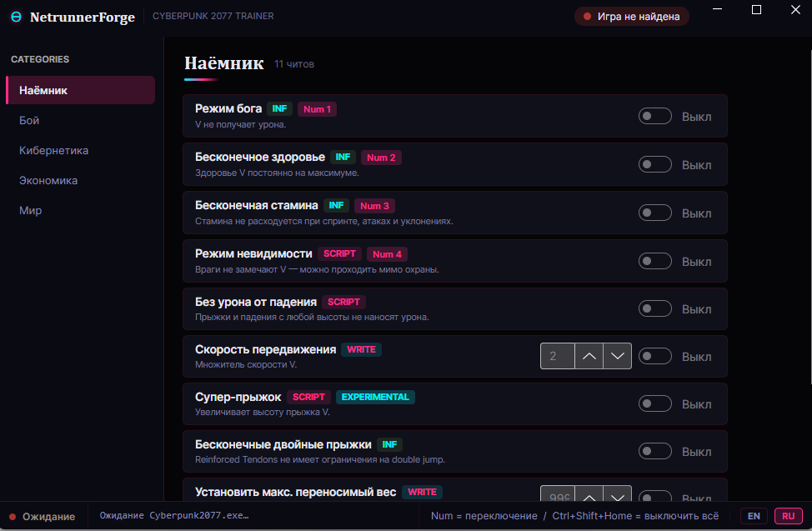Viewport: 812px width, 531px height.
Task: Click 'Ожидание Cyberpunk2077.exe…' status text
Action: pos(174,515)
